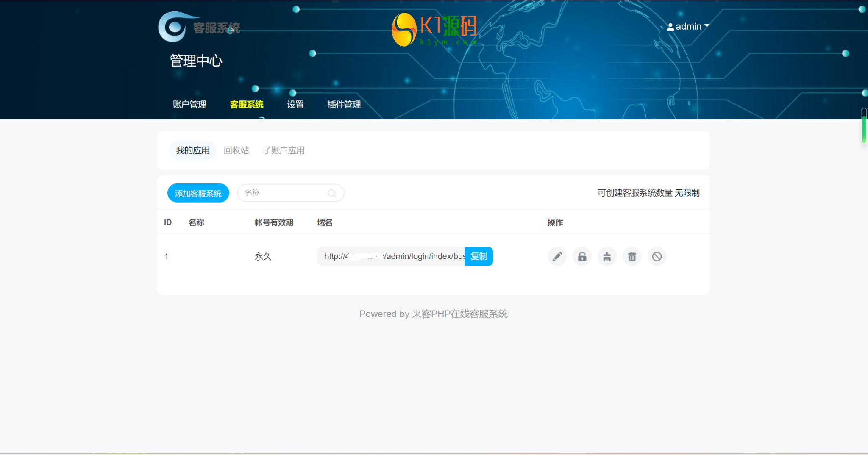Image resolution: width=868 pixels, height=455 pixels.
Task: Switch to the 子账户应用 tab
Action: (284, 150)
